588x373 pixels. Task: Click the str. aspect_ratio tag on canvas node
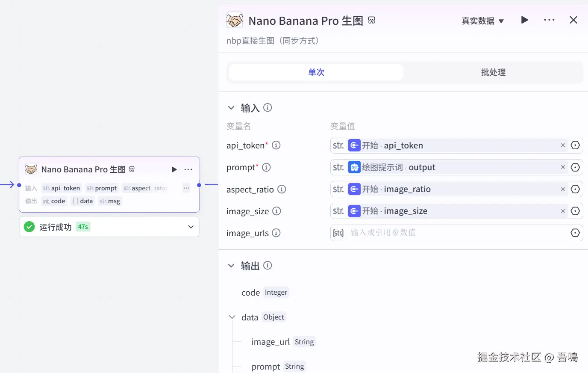tap(145, 188)
